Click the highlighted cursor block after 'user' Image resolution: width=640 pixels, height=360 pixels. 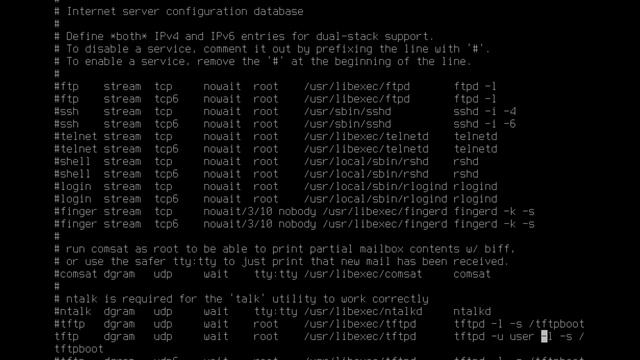point(544,337)
